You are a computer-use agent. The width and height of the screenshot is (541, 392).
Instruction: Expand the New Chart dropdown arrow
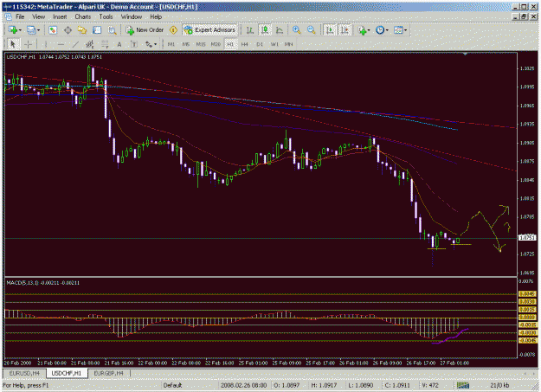(x=20, y=30)
